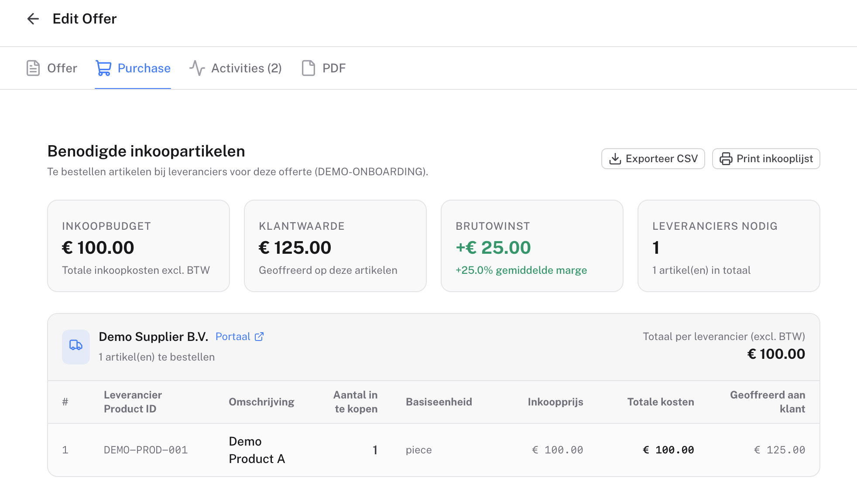Click the supplier total € 100.00
This screenshot has height=504, width=857.
coord(776,354)
